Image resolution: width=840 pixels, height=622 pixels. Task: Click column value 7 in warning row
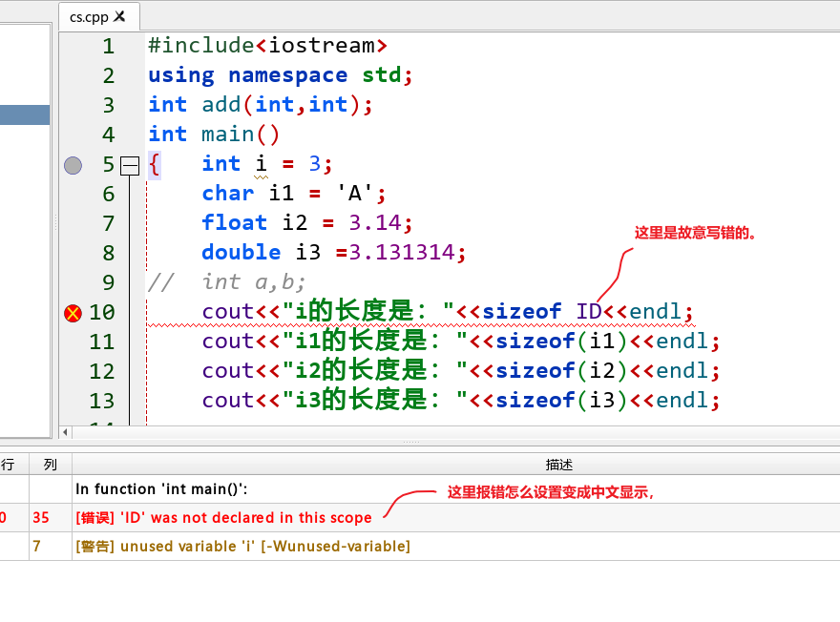click(36, 547)
